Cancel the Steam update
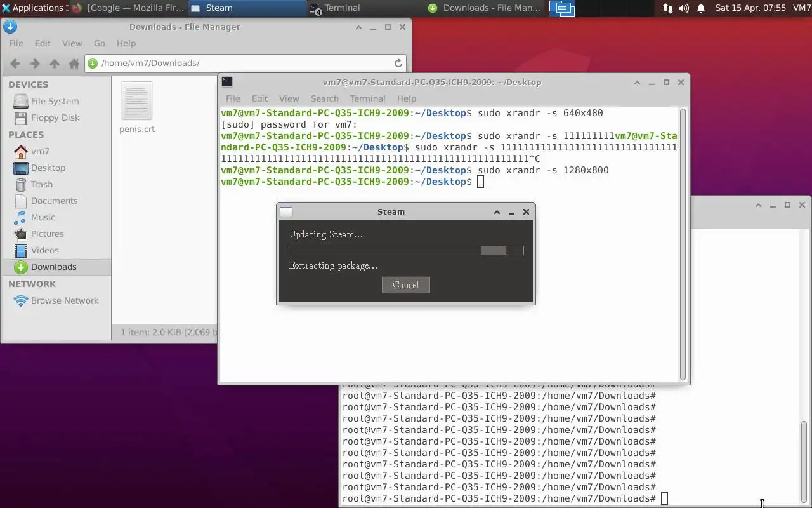The image size is (812, 508). pyautogui.click(x=406, y=285)
